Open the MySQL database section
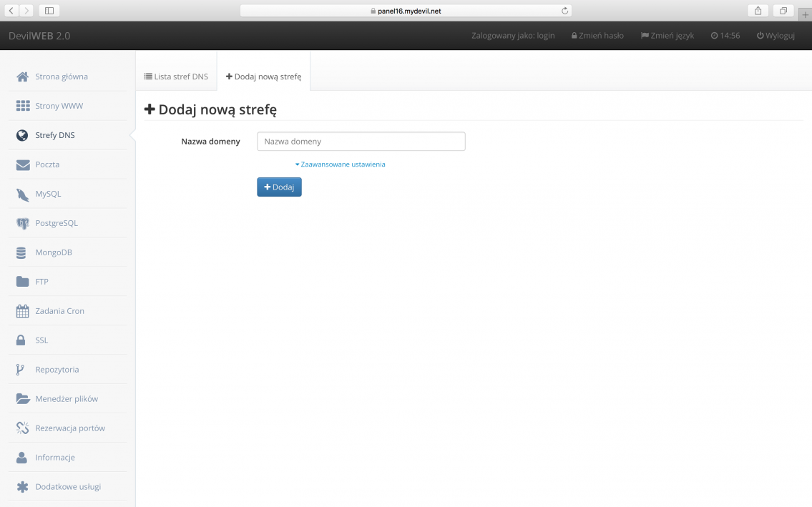812x507 pixels. click(48, 194)
